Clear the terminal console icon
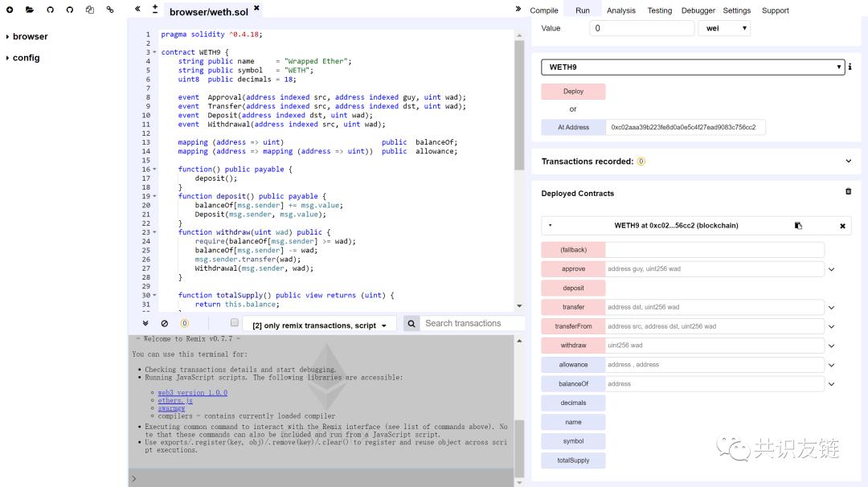The width and height of the screenshot is (868, 487). point(165,323)
